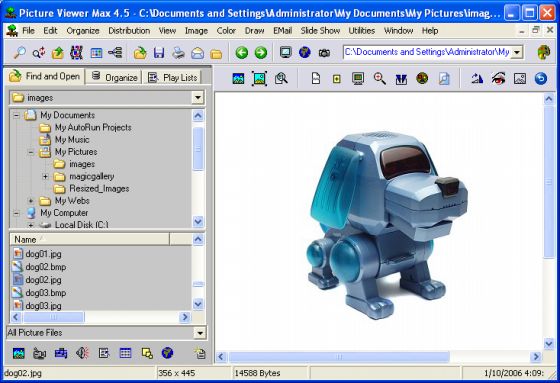Viewport: 560px width, 383px height.
Task: Click the colored circle icon in image toolbar
Action: tap(422, 78)
